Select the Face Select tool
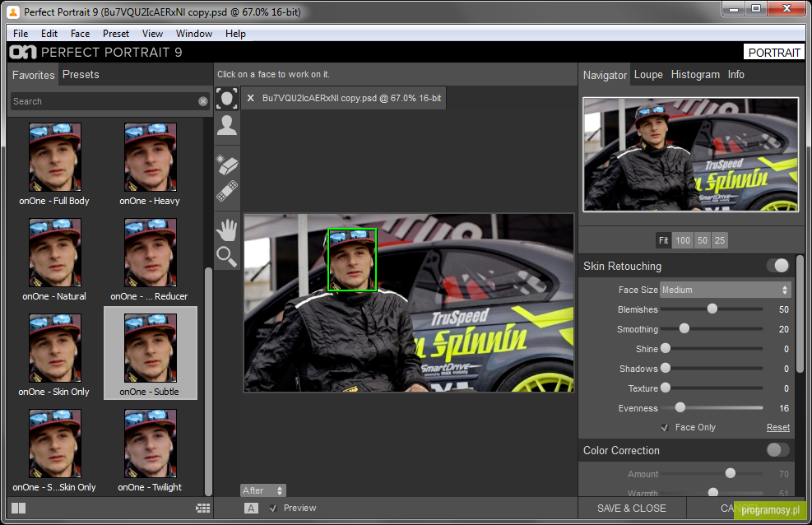The height and width of the screenshot is (525, 812). [227, 99]
